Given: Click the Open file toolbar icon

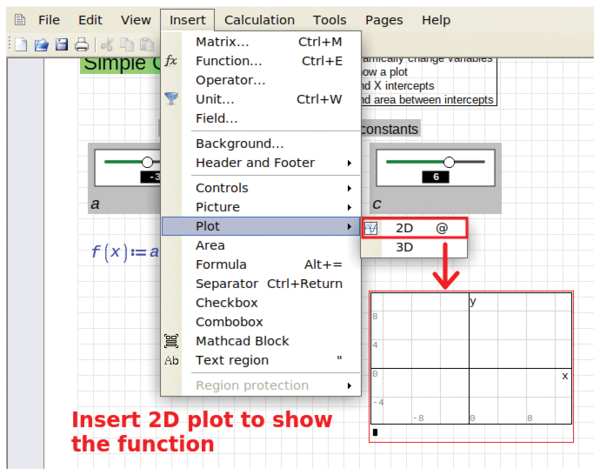Looking at the screenshot, I should point(42,44).
